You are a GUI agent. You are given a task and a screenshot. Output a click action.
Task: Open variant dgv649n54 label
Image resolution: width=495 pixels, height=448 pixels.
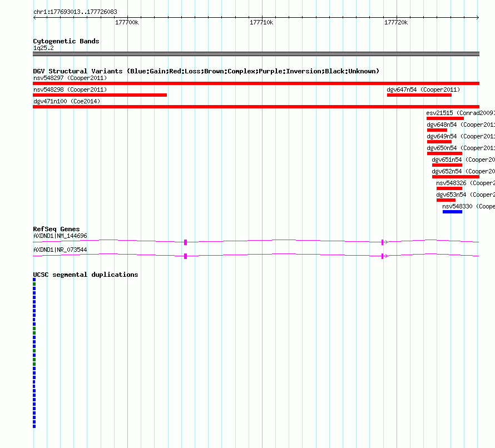point(461,136)
